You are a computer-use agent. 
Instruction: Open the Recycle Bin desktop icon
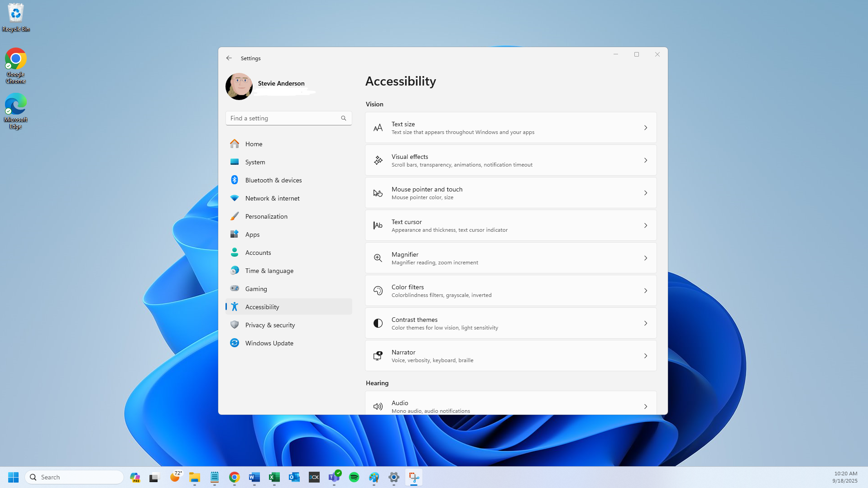click(x=16, y=17)
